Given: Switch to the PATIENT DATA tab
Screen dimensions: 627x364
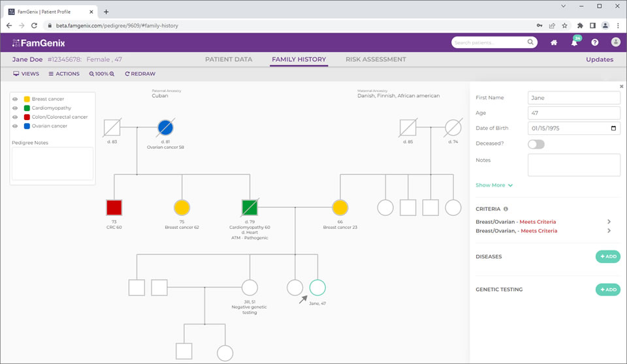Looking at the screenshot, I should tap(229, 59).
